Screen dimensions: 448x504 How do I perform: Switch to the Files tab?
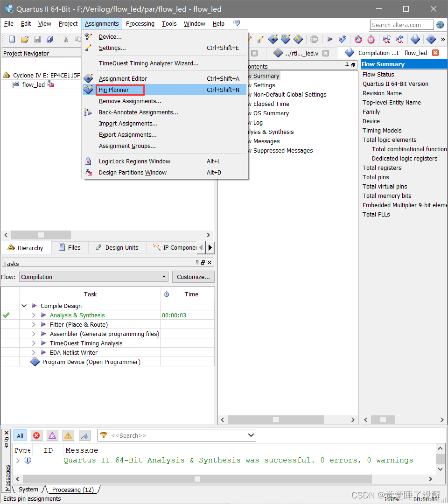70,247
